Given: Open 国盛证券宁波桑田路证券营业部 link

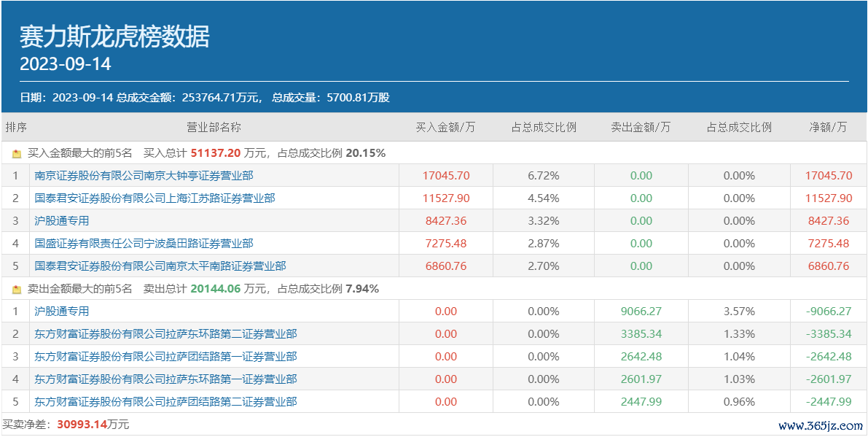Looking at the screenshot, I should tap(144, 243).
